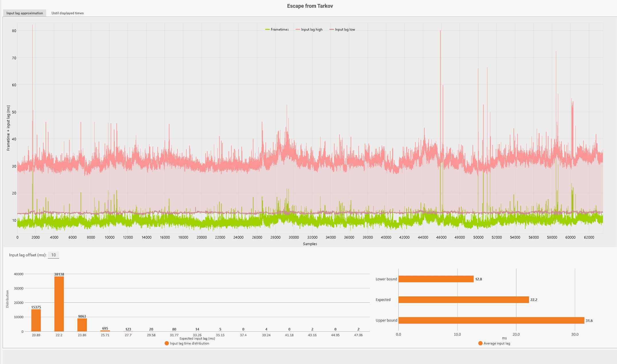Click the Escape from Tarkov chart title
The height and width of the screenshot is (364, 617).
(x=310, y=6)
